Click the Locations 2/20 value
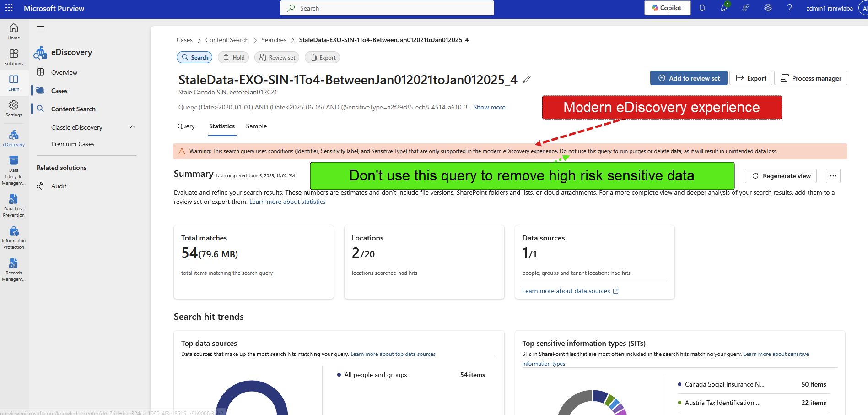Screen dimensions: 868x415 [x=363, y=253]
